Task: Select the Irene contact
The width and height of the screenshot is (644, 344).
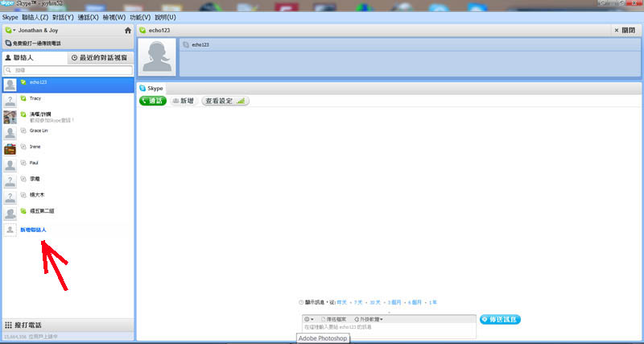Action: click(68, 149)
